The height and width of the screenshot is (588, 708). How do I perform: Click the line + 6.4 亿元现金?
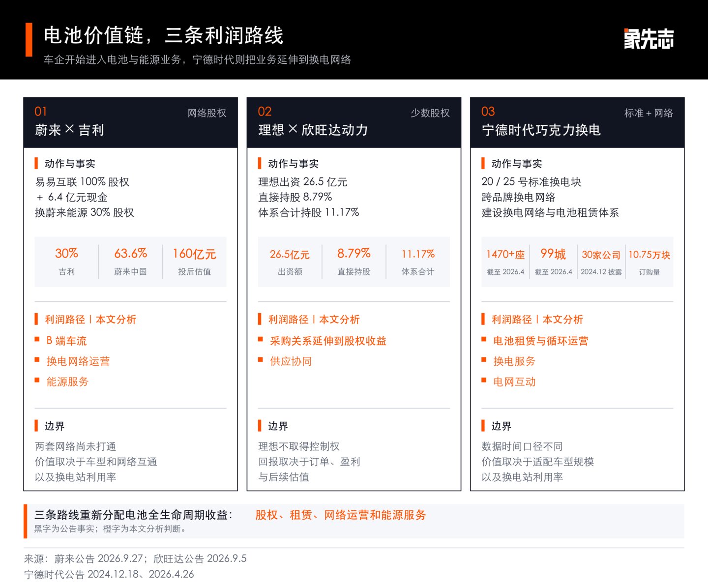[72, 197]
